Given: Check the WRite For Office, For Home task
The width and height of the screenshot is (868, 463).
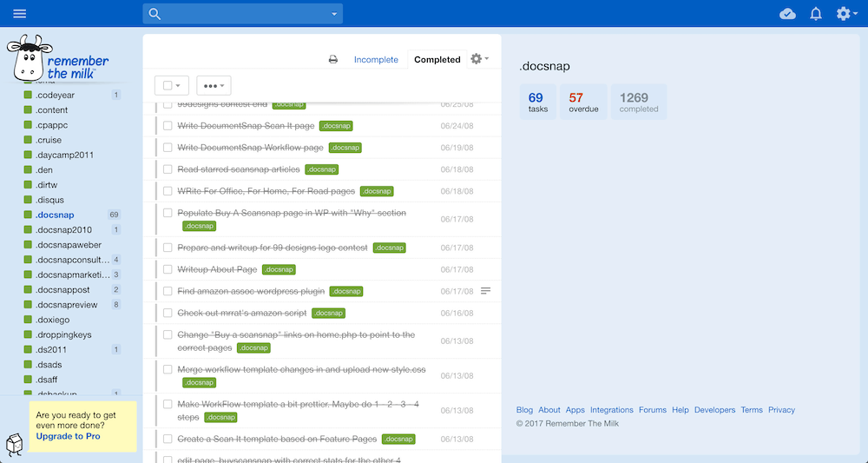Looking at the screenshot, I should (x=168, y=191).
